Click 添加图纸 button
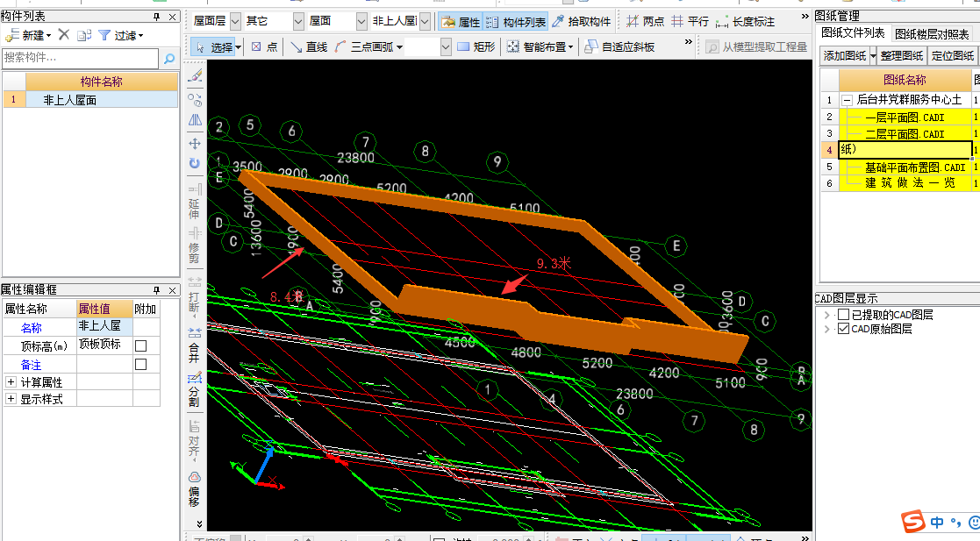The width and height of the screenshot is (980, 541). tap(845, 56)
